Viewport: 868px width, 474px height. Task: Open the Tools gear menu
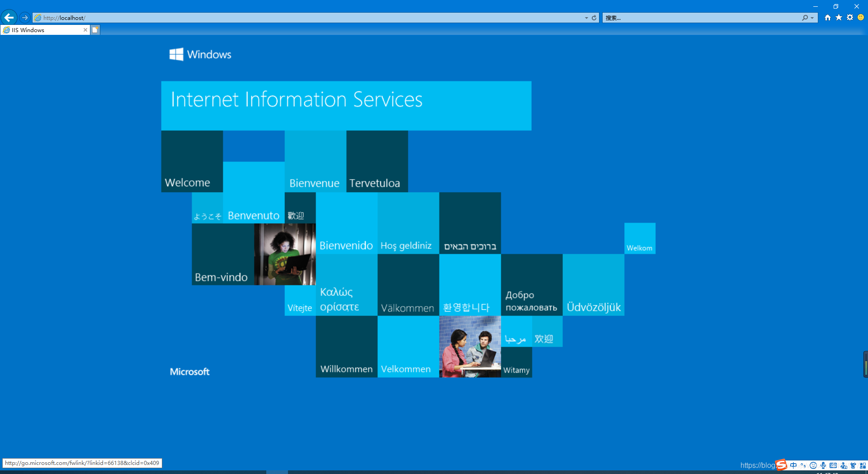(x=850, y=18)
